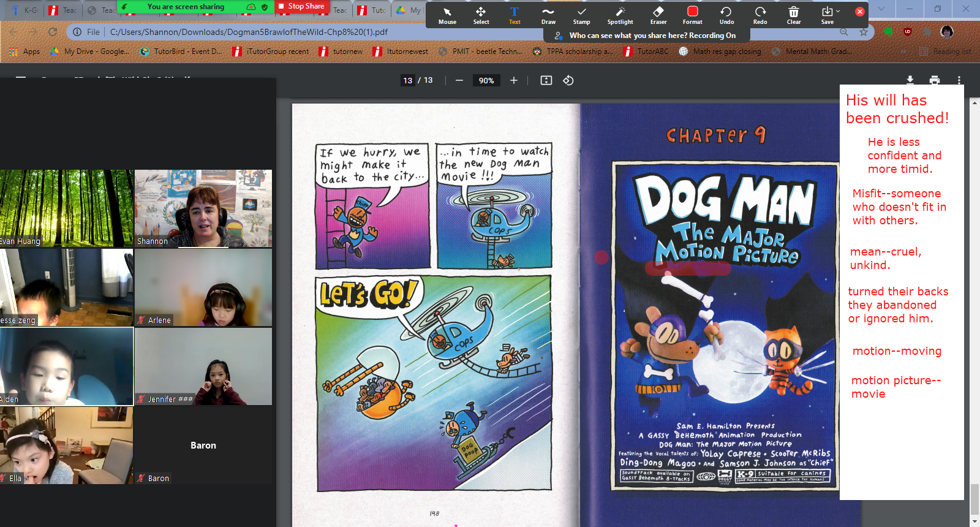The width and height of the screenshot is (980, 527).
Task: Select Evan Huang's video tile
Action: (x=66, y=208)
